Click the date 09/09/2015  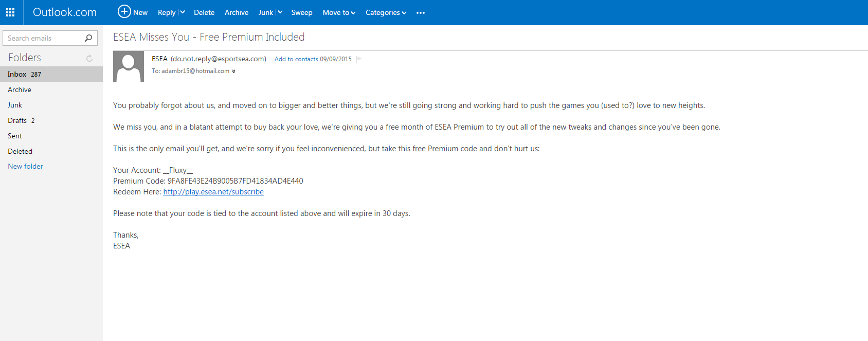[x=336, y=59]
